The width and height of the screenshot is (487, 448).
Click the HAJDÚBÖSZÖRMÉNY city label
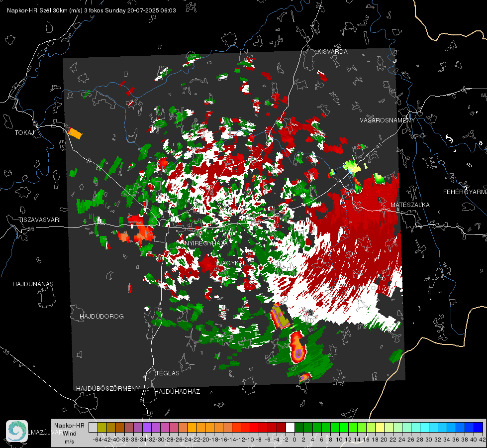(108, 388)
